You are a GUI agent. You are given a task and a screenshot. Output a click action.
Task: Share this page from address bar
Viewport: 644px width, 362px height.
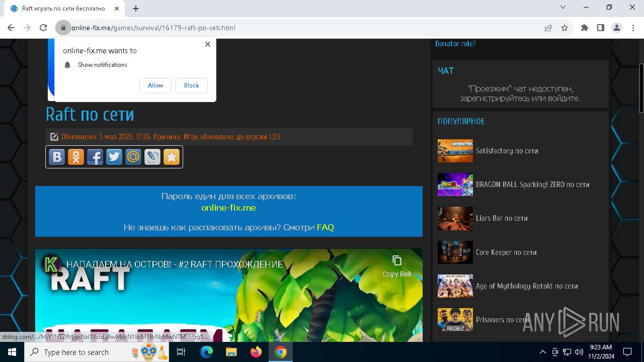point(548,28)
